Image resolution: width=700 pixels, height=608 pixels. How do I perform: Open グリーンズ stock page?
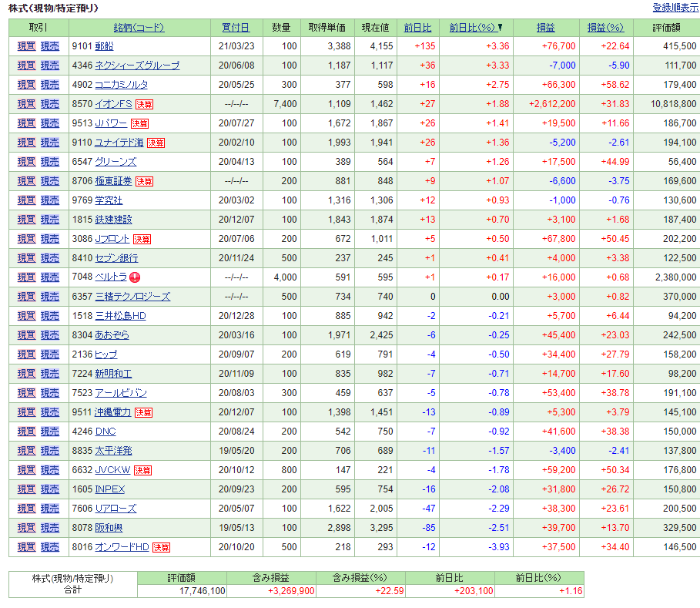tap(116, 162)
